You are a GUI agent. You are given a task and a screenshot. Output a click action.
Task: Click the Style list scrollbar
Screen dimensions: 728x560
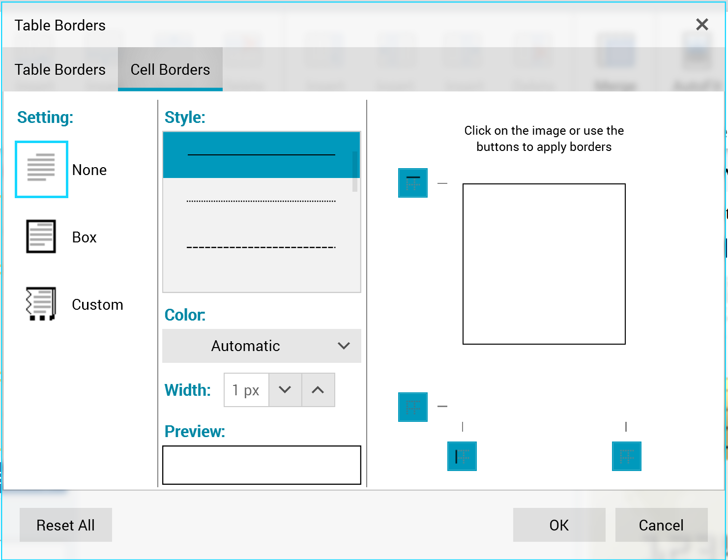tap(355, 172)
